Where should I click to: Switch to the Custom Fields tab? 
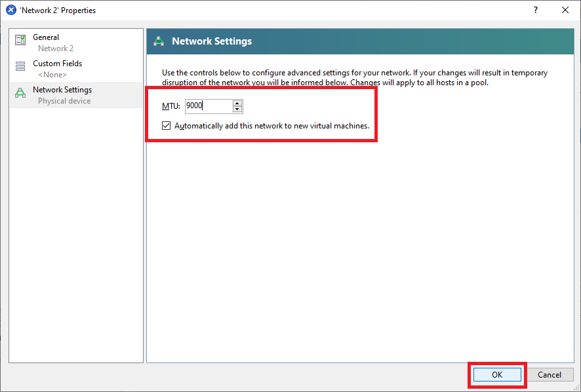click(x=58, y=64)
